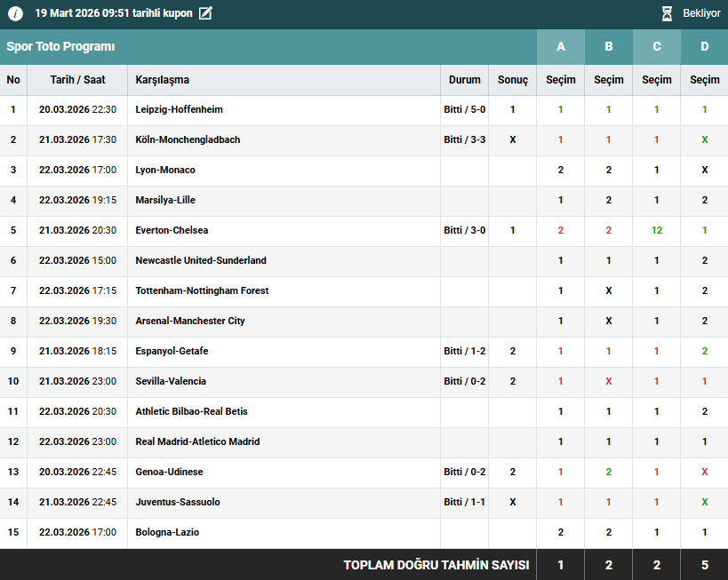728x580 pixels.
Task: Click the Karşılaşma column header
Action: coord(163,80)
